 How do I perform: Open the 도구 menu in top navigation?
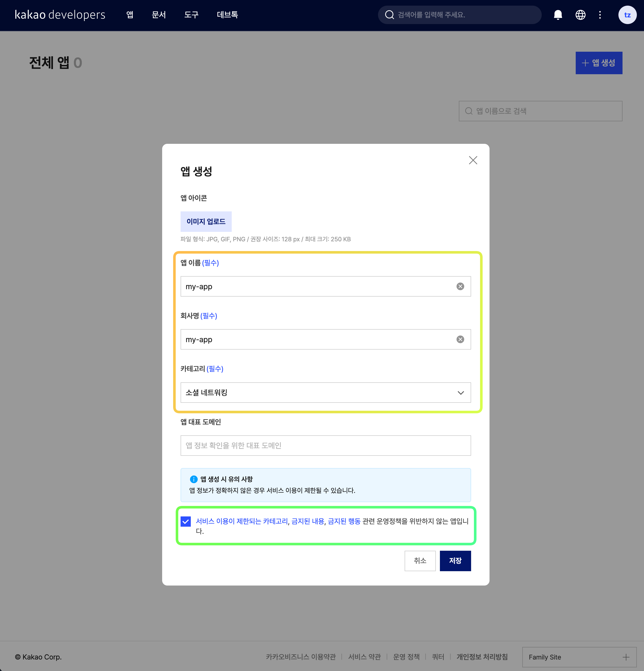tap(191, 15)
